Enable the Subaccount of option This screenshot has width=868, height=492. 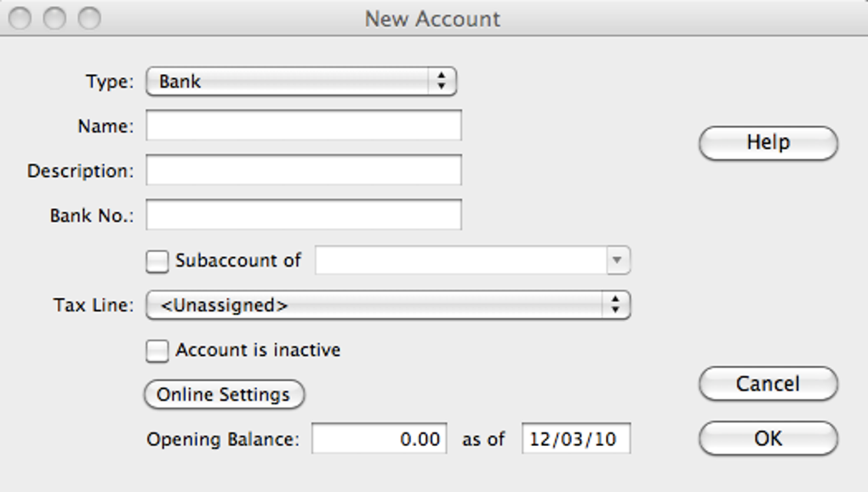[157, 260]
